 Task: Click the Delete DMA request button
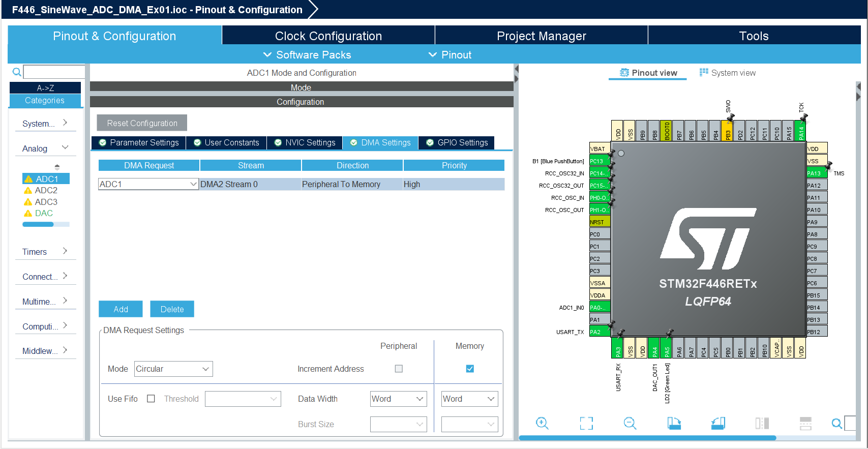[x=172, y=309]
